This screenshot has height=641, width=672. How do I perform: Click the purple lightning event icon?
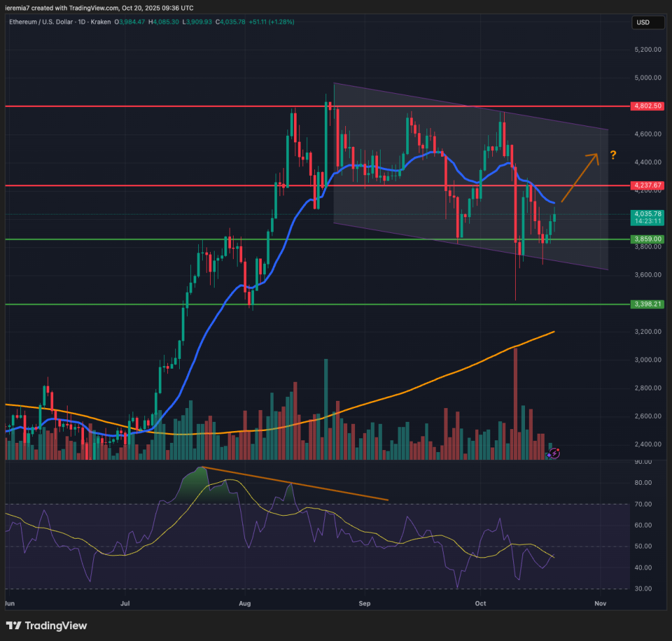[554, 453]
